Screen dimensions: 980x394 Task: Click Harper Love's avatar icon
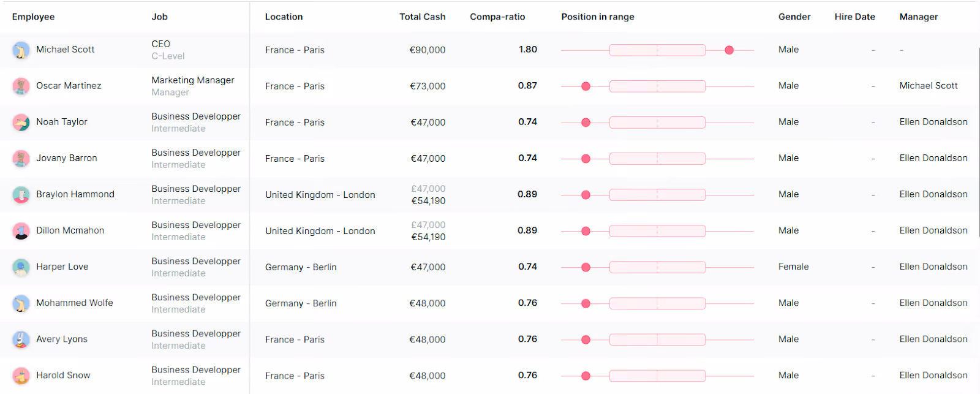21,267
